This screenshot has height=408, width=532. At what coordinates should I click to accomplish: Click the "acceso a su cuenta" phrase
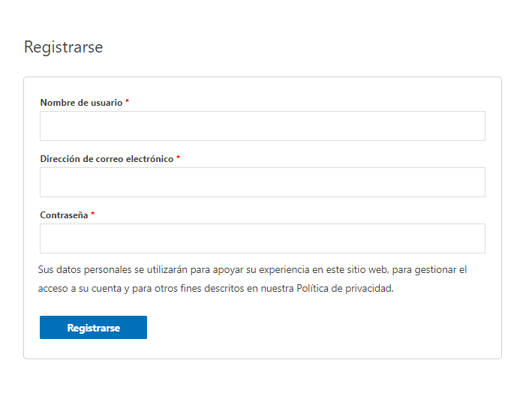(x=80, y=288)
